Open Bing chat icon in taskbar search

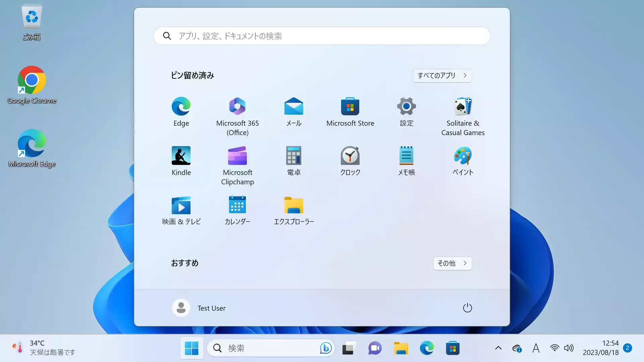pyautogui.click(x=326, y=348)
